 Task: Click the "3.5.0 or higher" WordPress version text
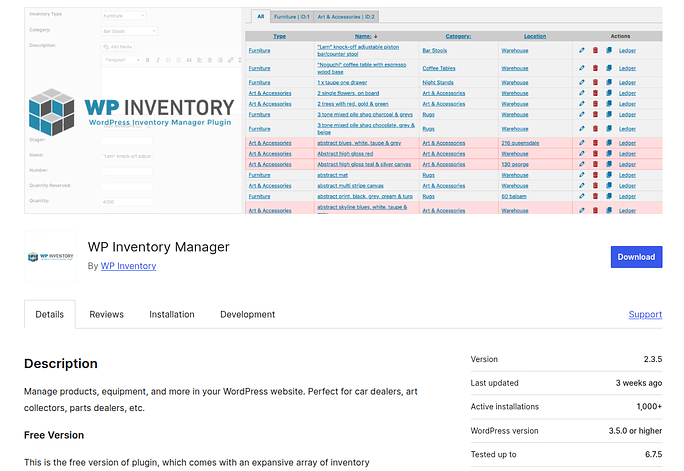tap(635, 431)
